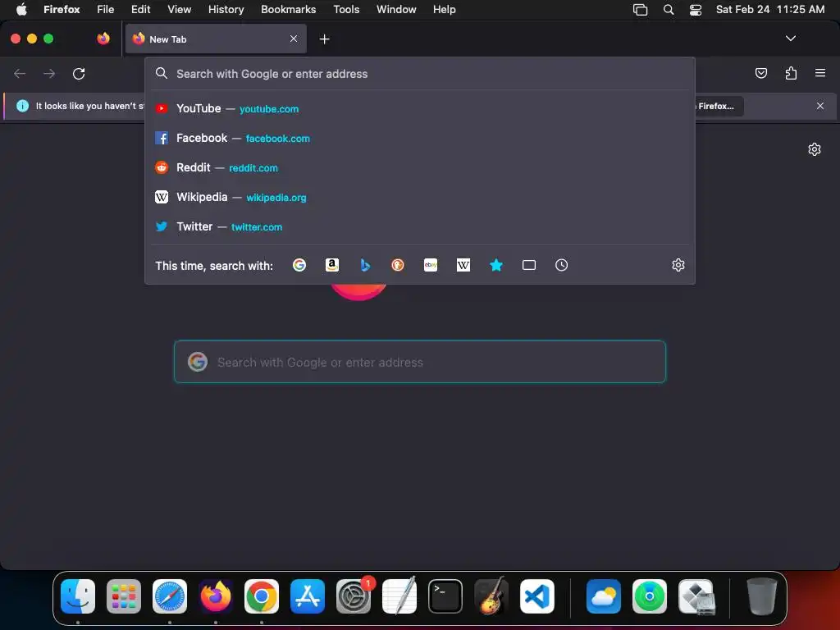Open the Tools menu
This screenshot has width=840, height=630.
346,10
